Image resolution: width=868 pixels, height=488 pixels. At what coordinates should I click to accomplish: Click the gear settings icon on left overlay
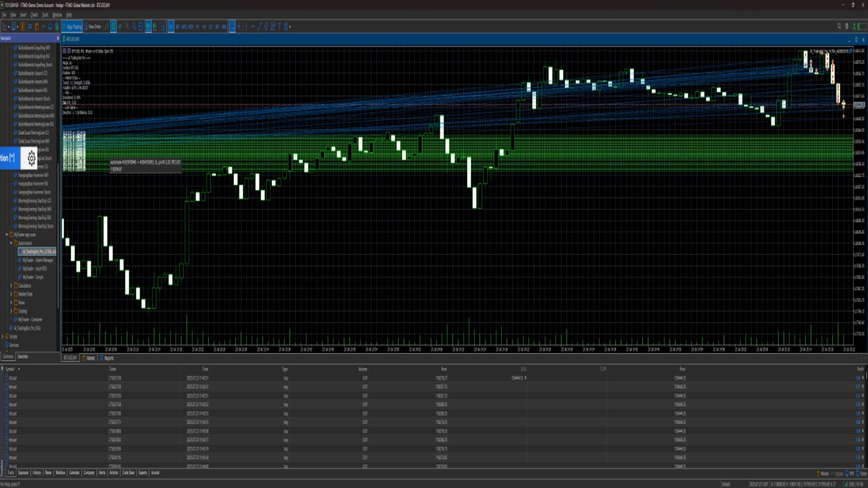click(x=31, y=158)
